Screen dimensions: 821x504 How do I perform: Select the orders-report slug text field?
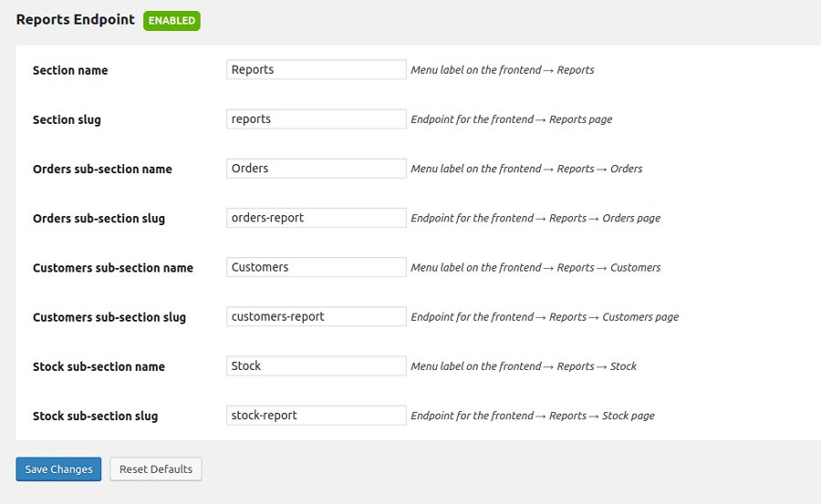pyautogui.click(x=316, y=218)
